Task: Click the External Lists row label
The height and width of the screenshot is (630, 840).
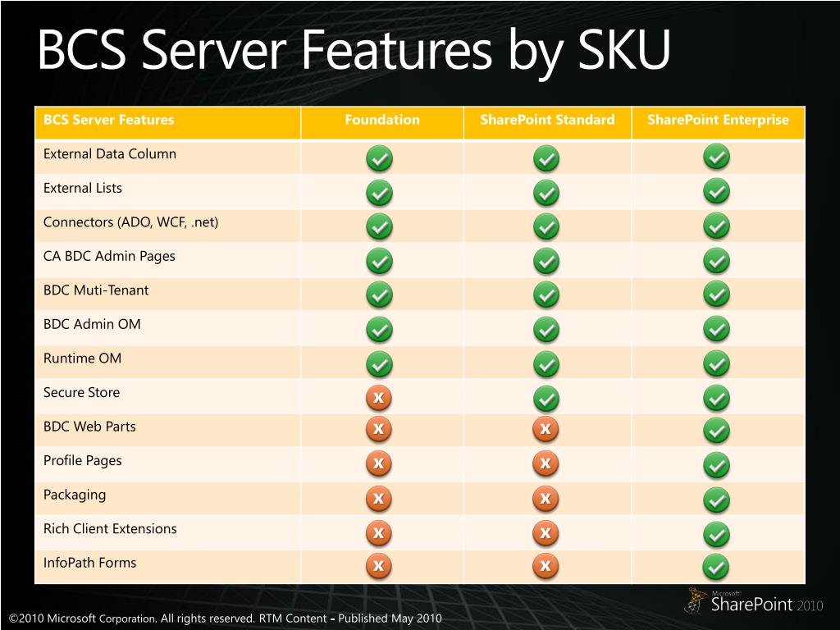Action: click(x=83, y=188)
